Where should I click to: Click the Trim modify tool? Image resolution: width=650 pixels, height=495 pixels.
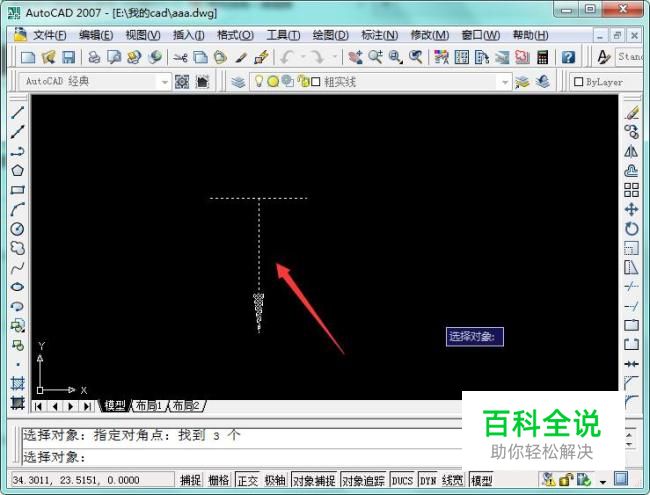point(631,287)
